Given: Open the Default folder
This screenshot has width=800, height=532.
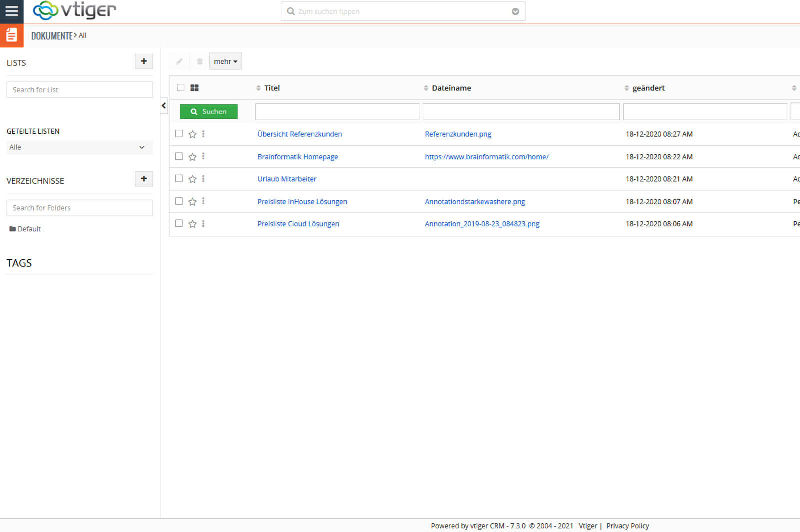Looking at the screenshot, I should 29,229.
